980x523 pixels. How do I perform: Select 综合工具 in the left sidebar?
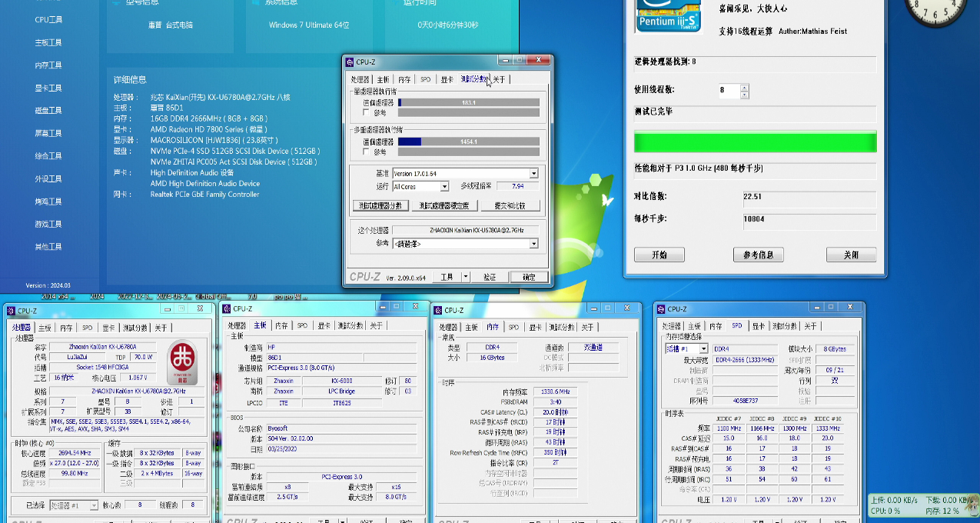48,156
